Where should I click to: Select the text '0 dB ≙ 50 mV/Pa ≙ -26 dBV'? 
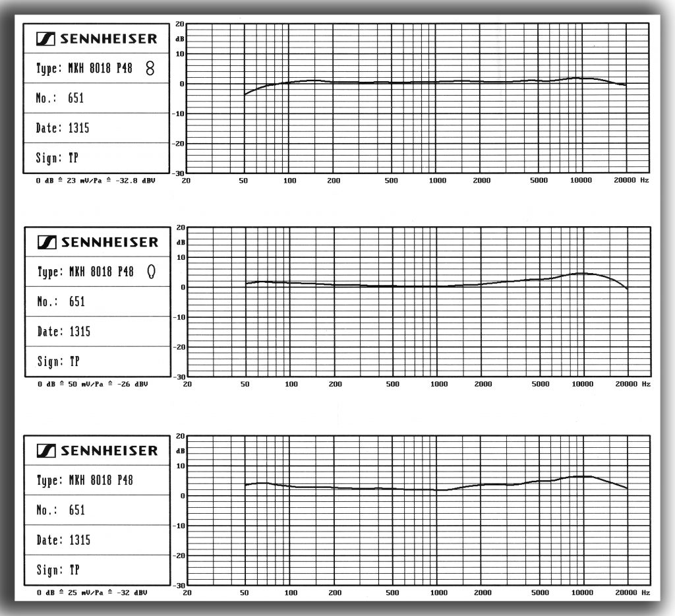pyautogui.click(x=92, y=384)
